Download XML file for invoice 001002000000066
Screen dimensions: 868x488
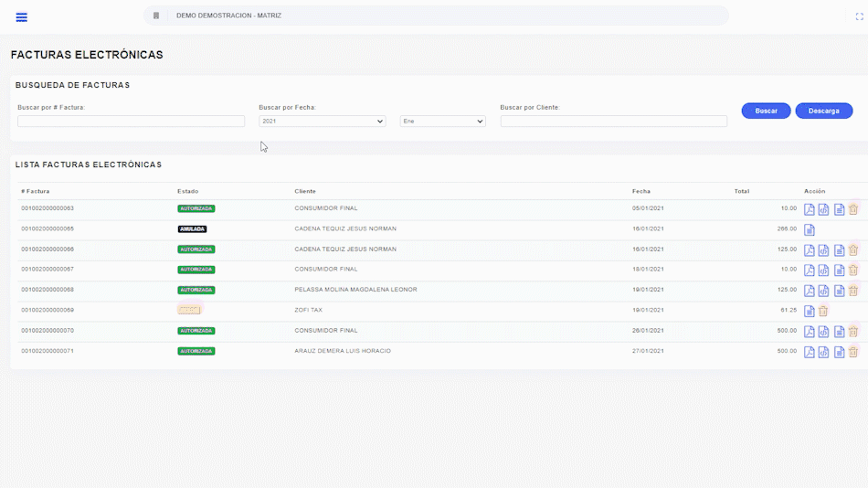point(823,250)
